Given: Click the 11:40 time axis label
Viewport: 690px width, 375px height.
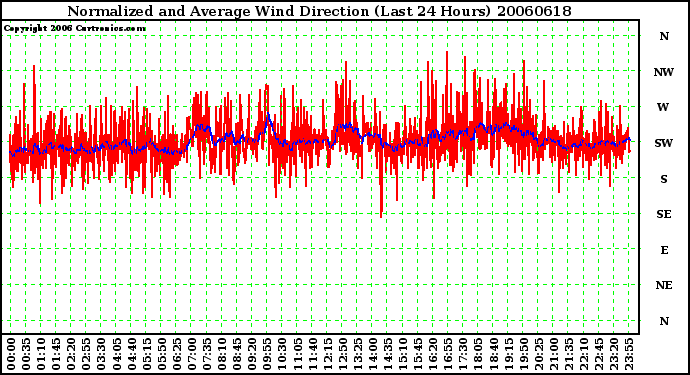Looking at the screenshot, I should pos(312,354).
